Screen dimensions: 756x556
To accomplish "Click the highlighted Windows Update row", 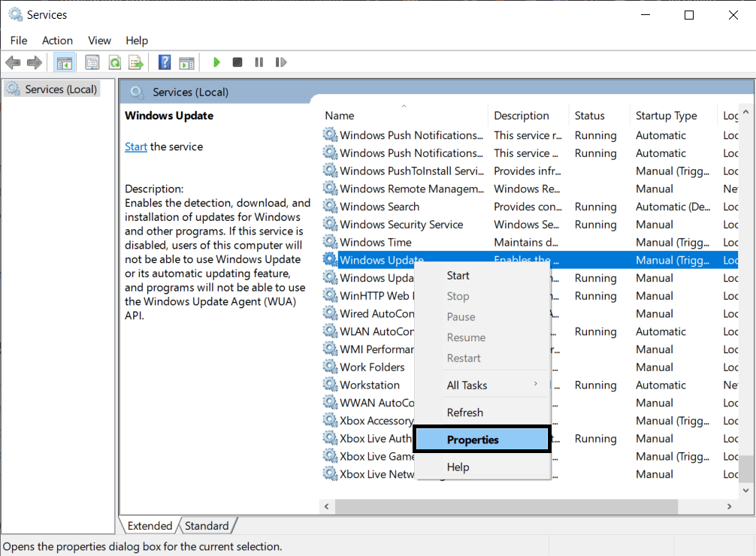I will (x=529, y=260).
